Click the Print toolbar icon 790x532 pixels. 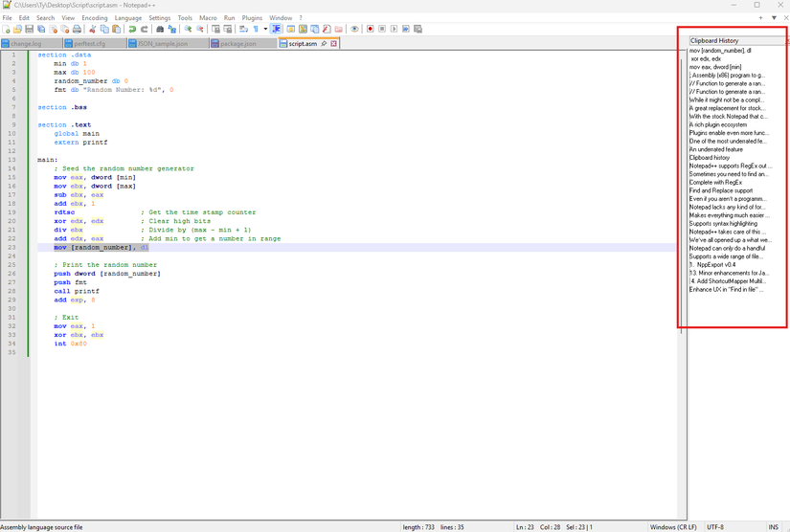tap(74, 30)
